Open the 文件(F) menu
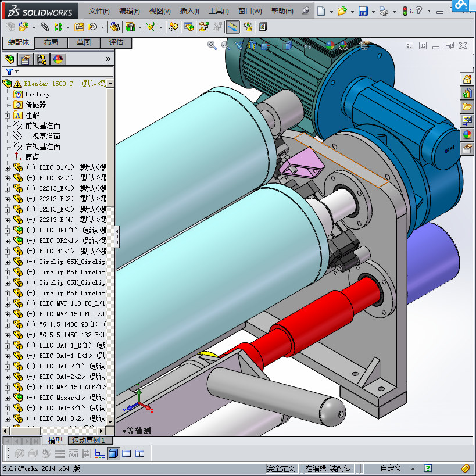This screenshot has width=476, height=476. point(99,11)
